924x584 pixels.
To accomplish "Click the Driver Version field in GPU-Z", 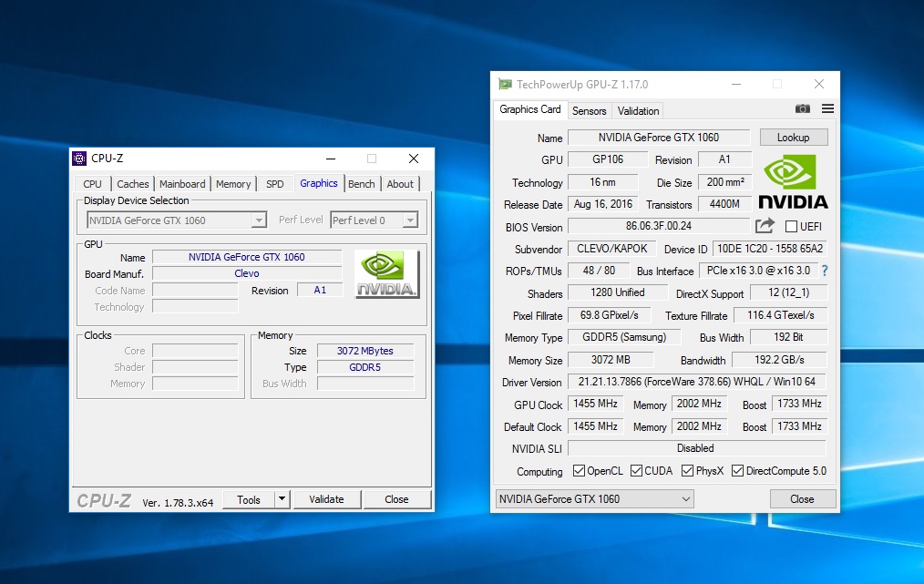I will click(696, 381).
